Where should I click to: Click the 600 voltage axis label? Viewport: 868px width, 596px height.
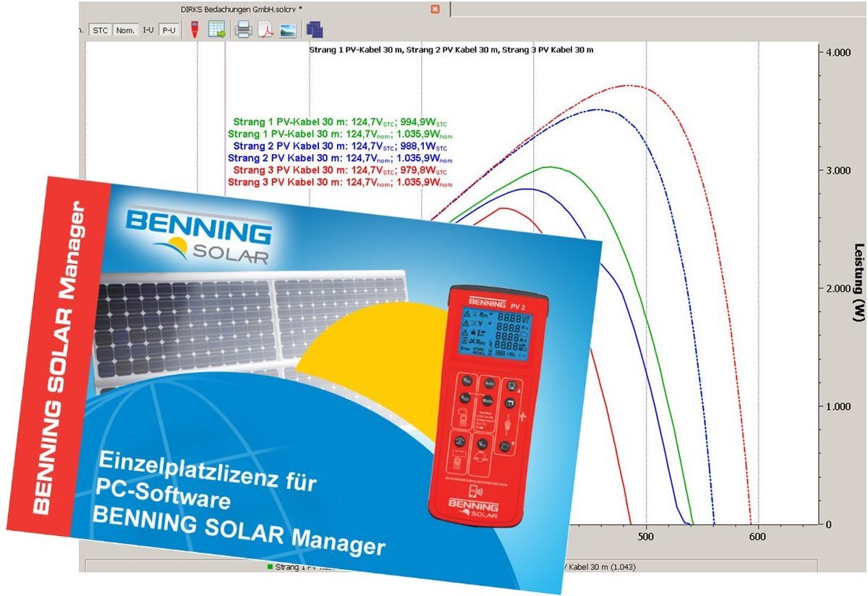pos(757,537)
